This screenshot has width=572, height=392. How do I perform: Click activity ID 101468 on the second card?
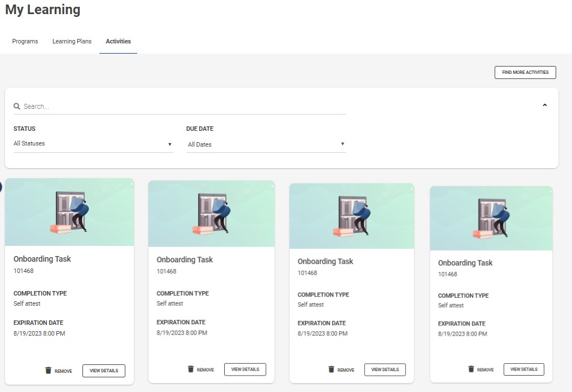[x=167, y=271]
